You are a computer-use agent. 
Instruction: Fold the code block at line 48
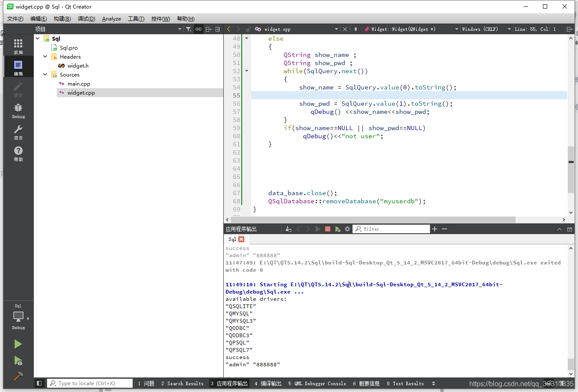pos(246,39)
